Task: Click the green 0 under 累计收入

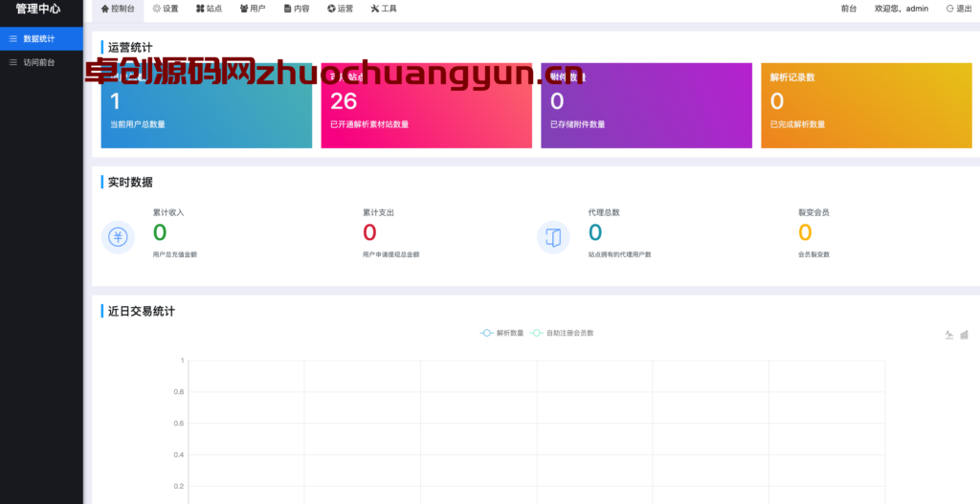Action: point(160,232)
